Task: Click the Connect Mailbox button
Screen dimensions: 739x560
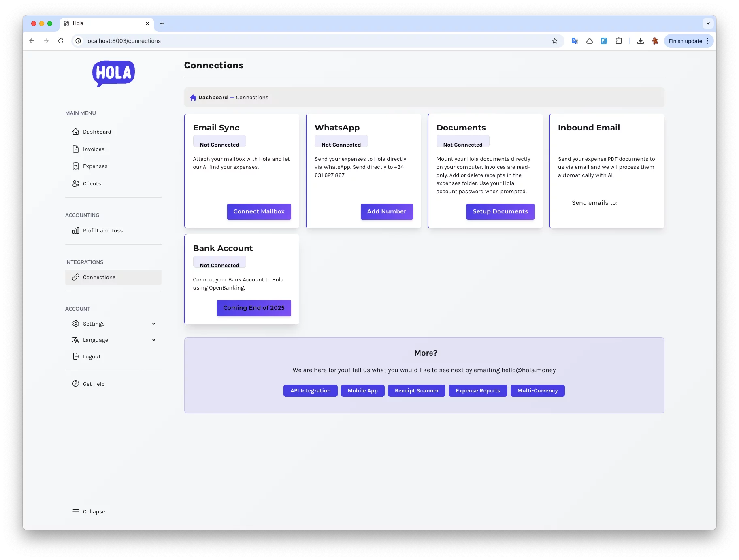Action: coord(259,212)
